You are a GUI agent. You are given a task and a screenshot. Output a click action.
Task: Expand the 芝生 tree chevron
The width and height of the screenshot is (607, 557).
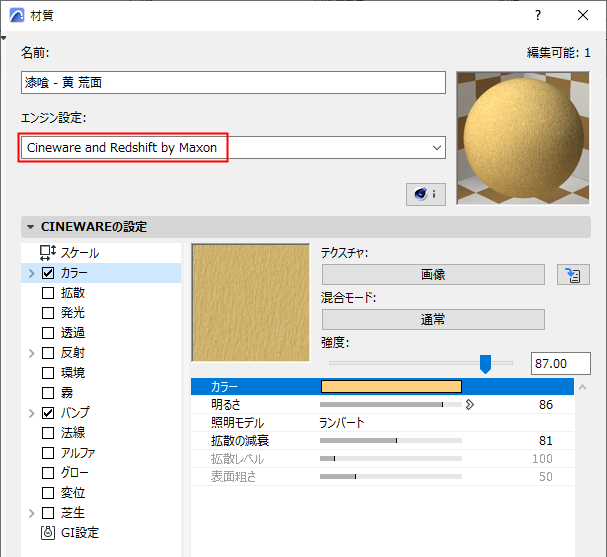(32, 513)
